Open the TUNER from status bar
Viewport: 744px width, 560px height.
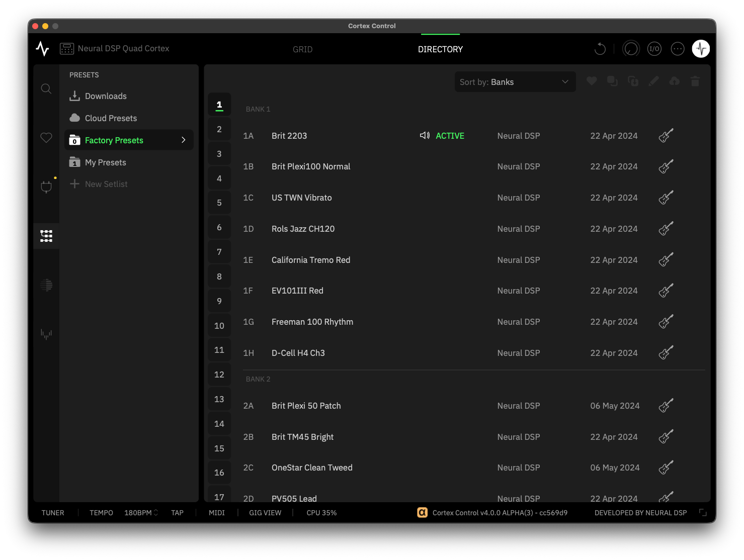click(x=53, y=513)
